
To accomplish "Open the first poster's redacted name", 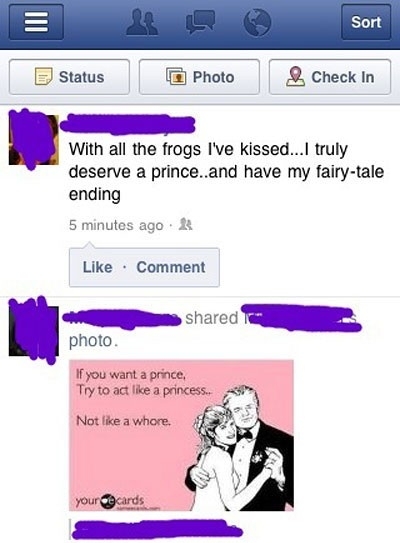I will point(128,124).
